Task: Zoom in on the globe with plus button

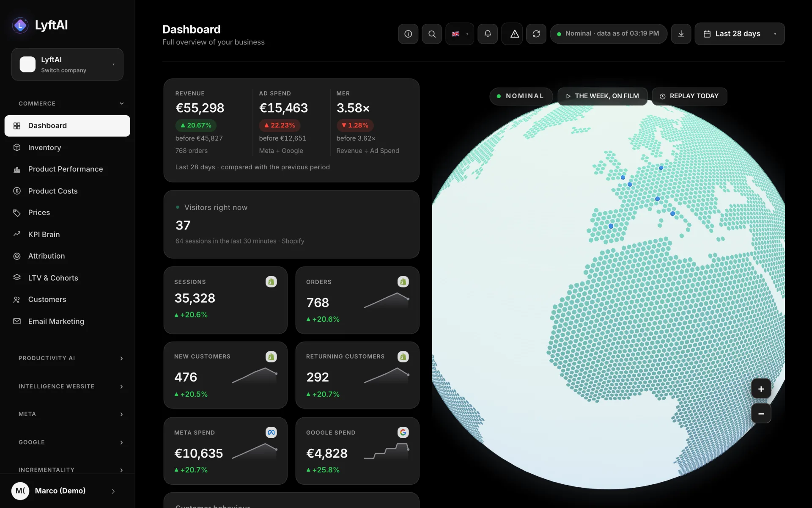Action: point(761,389)
